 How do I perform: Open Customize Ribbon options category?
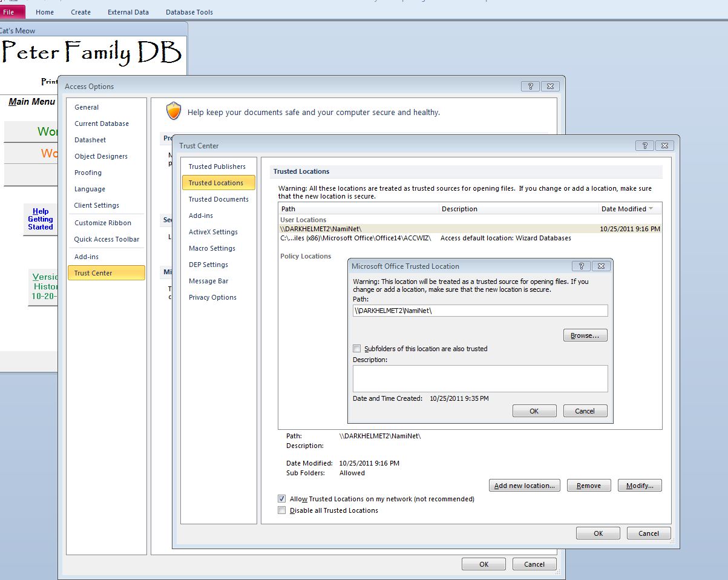click(107, 223)
